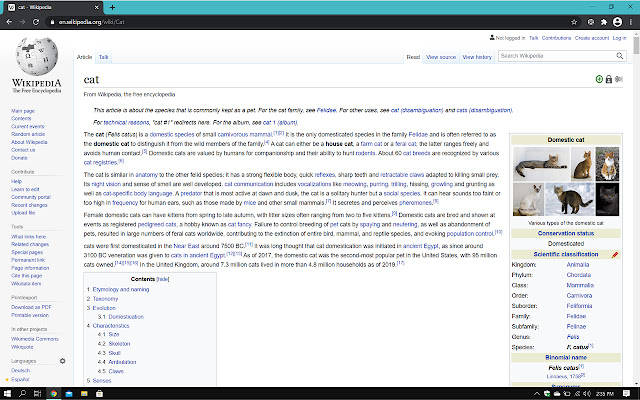Open the black cat photo
The width and height of the screenshot is (640, 400).
(x=607, y=199)
